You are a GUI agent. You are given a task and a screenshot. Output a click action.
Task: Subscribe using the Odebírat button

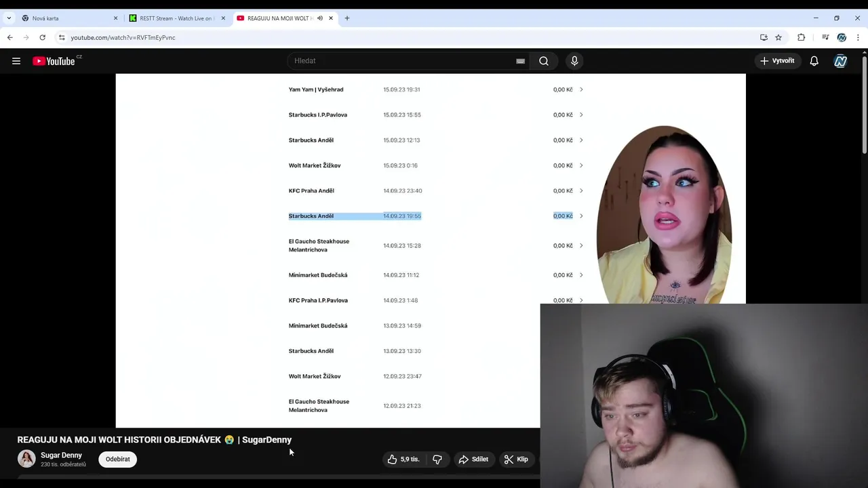click(x=117, y=460)
